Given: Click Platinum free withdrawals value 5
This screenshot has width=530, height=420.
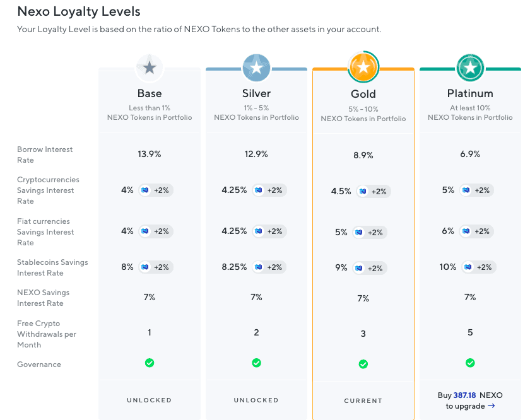Looking at the screenshot, I should 470,332.
